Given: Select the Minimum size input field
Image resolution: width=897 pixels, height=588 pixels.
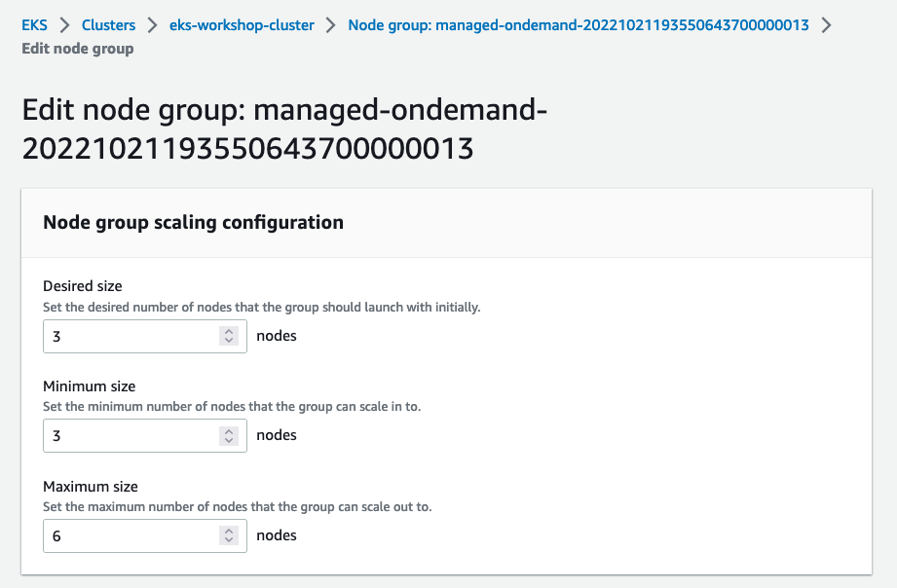Looking at the screenshot, I should 127,435.
